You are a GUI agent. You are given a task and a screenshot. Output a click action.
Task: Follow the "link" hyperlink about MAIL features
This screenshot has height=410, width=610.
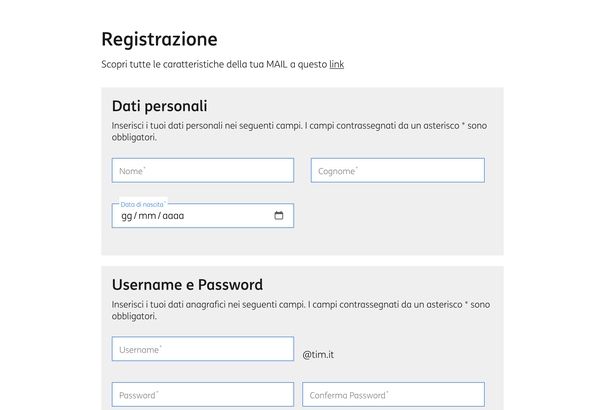(337, 64)
